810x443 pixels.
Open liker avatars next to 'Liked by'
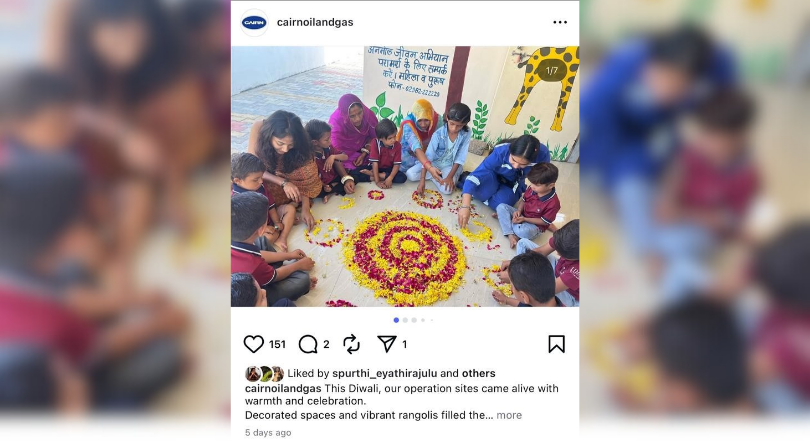click(264, 373)
